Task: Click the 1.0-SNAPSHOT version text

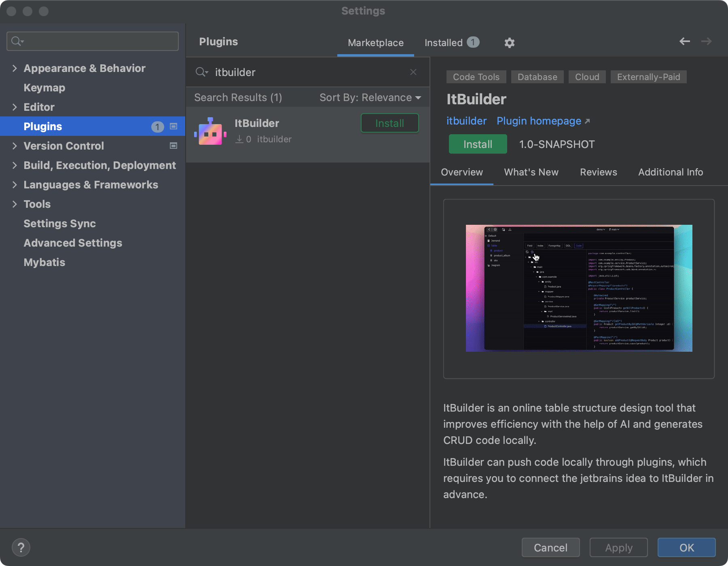Action: (557, 144)
